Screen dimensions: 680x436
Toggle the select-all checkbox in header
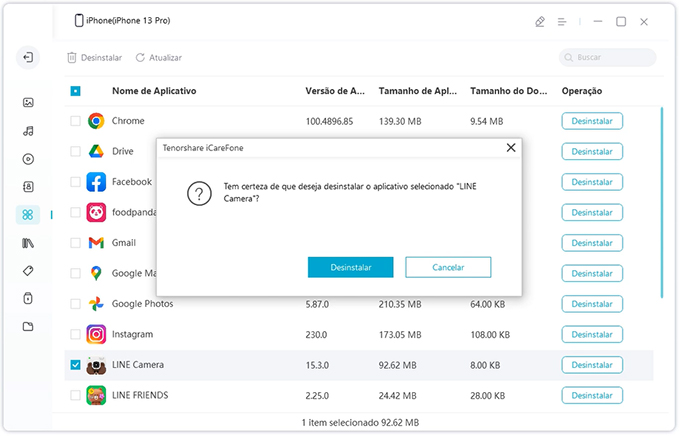point(75,91)
